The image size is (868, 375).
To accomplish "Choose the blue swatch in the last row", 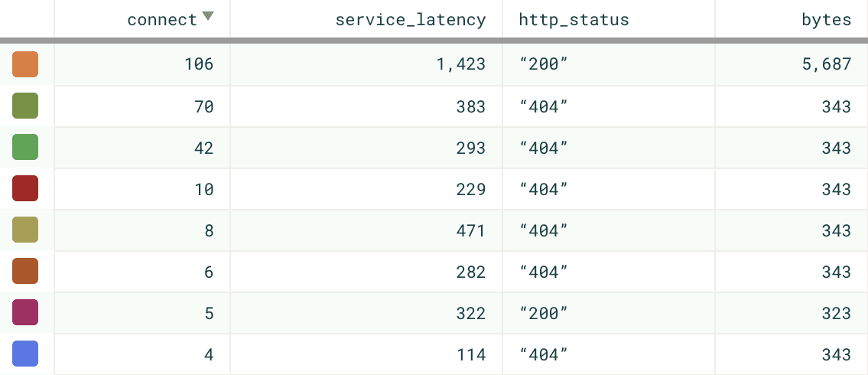I will point(25,354).
